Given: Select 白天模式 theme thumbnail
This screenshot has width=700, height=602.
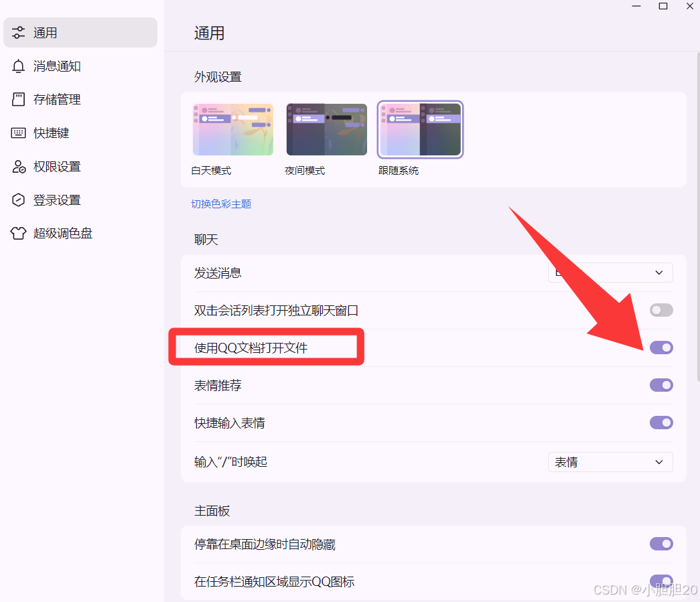Looking at the screenshot, I should pyautogui.click(x=233, y=129).
